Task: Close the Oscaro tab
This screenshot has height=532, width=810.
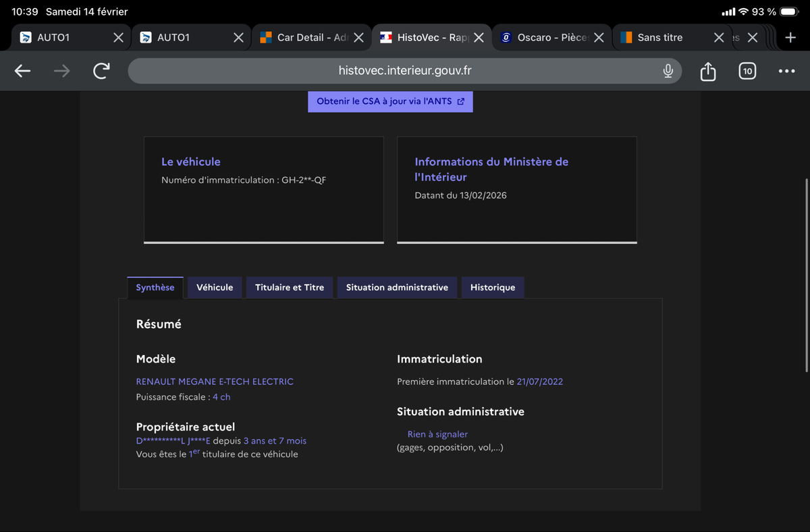Action: [598, 38]
